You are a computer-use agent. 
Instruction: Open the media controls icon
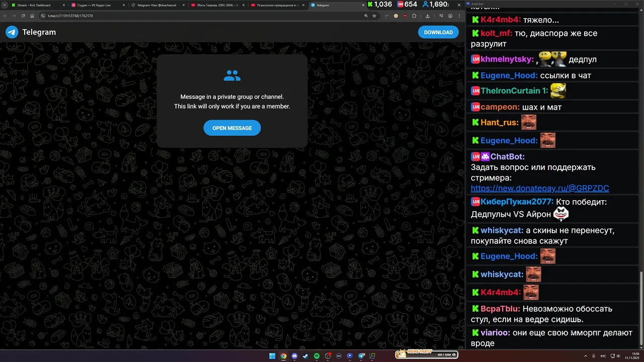pyautogui.click(x=441, y=16)
